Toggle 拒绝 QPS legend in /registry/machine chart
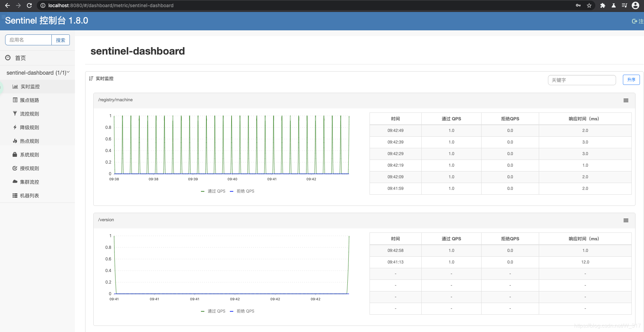The height and width of the screenshot is (332, 644). pos(242,191)
